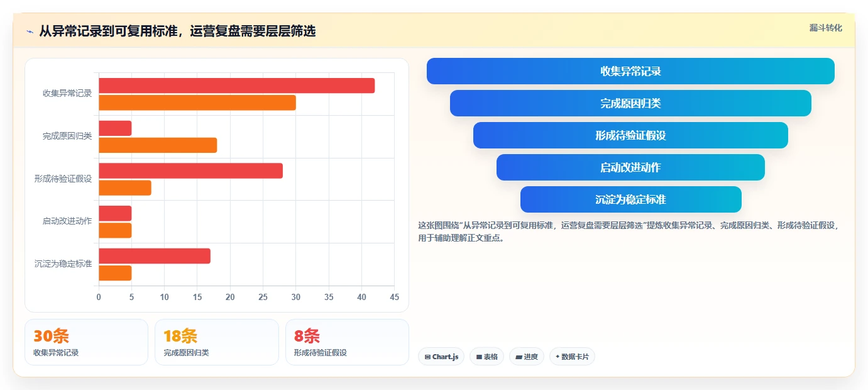
Task: Click the red bar for 启动改进动作
Action: pyautogui.click(x=115, y=213)
